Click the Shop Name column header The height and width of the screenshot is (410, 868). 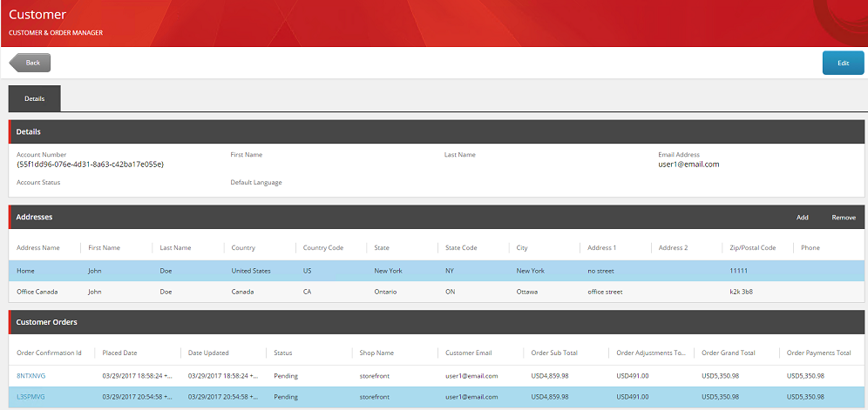point(377,353)
